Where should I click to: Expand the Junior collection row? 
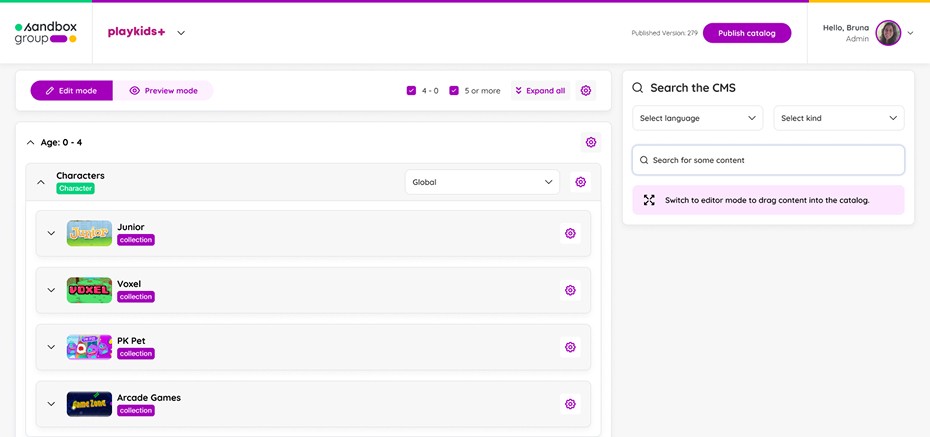click(x=51, y=234)
